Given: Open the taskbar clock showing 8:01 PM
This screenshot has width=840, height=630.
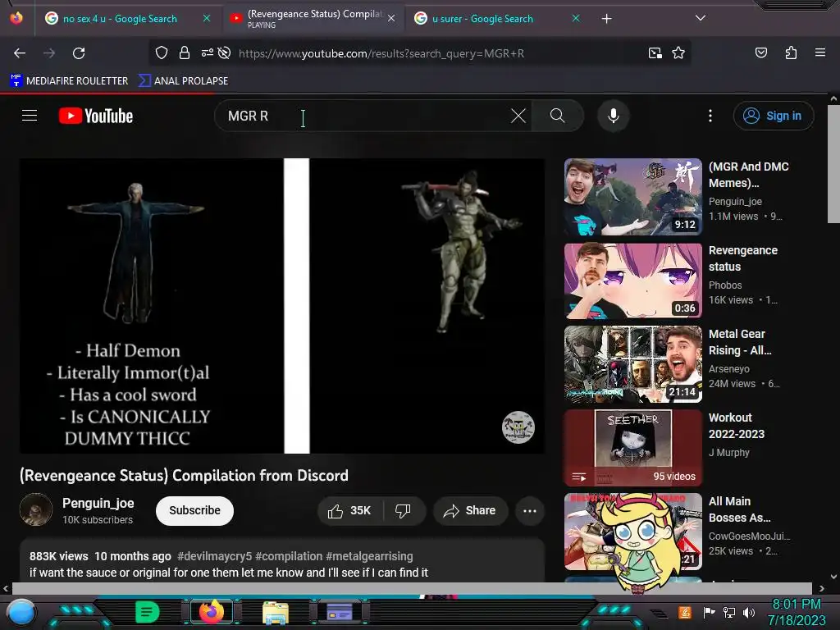Looking at the screenshot, I should point(797,612).
